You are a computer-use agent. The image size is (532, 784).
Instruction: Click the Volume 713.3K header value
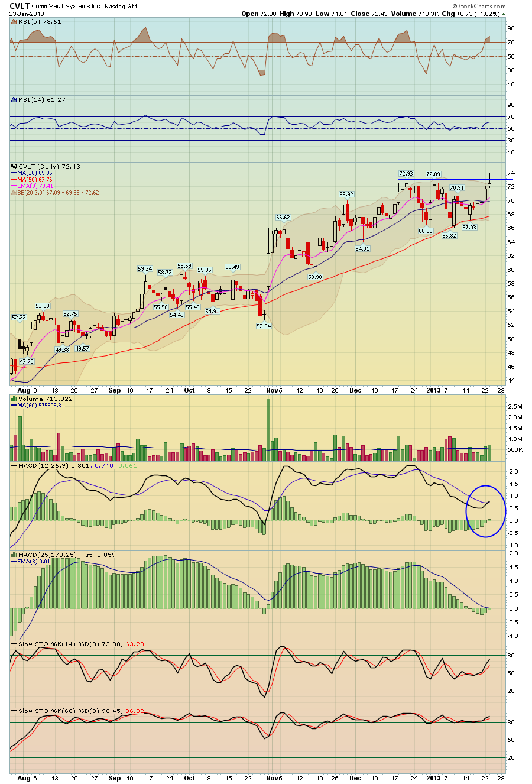(416, 13)
